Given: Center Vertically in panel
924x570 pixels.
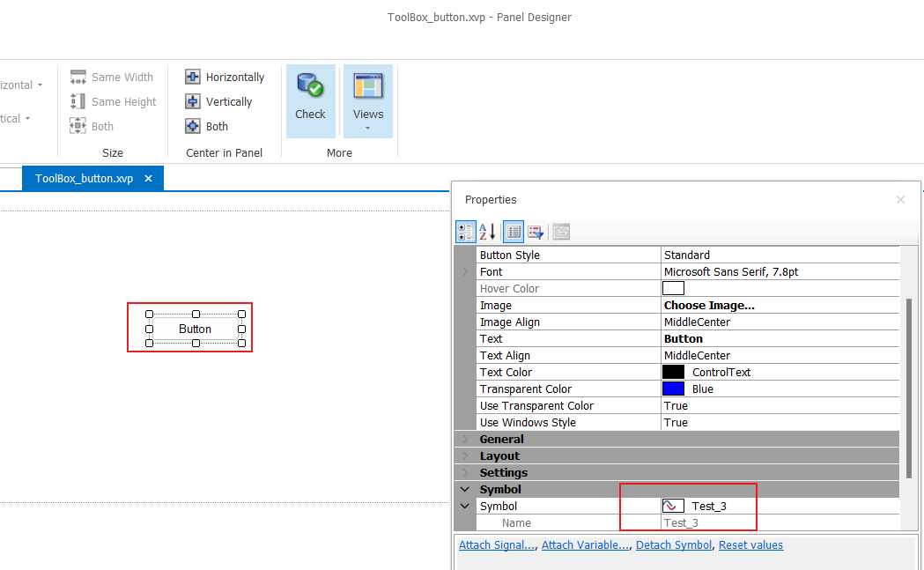Looking at the screenshot, I should [x=218, y=102].
